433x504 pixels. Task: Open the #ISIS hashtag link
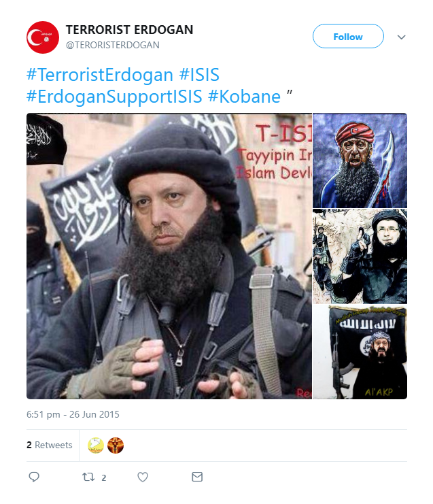(199, 75)
